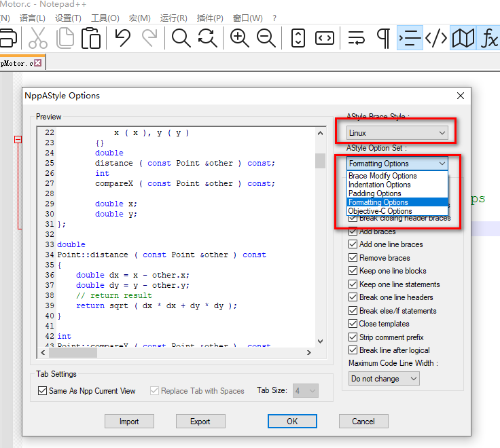Screen dimensions: 500x448
Task: Open the 窗口(W) menu
Action: pyautogui.click(x=248, y=18)
